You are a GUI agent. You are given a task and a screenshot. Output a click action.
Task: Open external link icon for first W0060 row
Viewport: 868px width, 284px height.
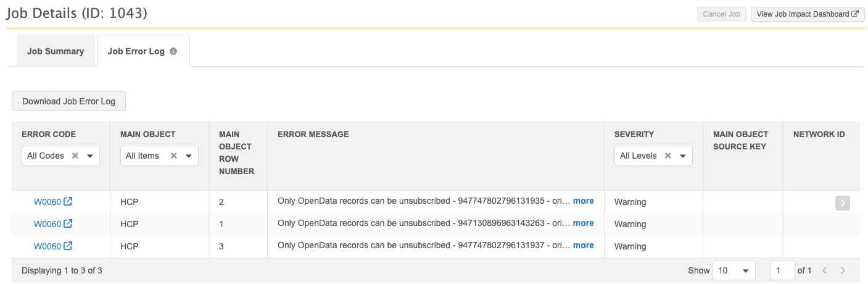click(x=68, y=202)
